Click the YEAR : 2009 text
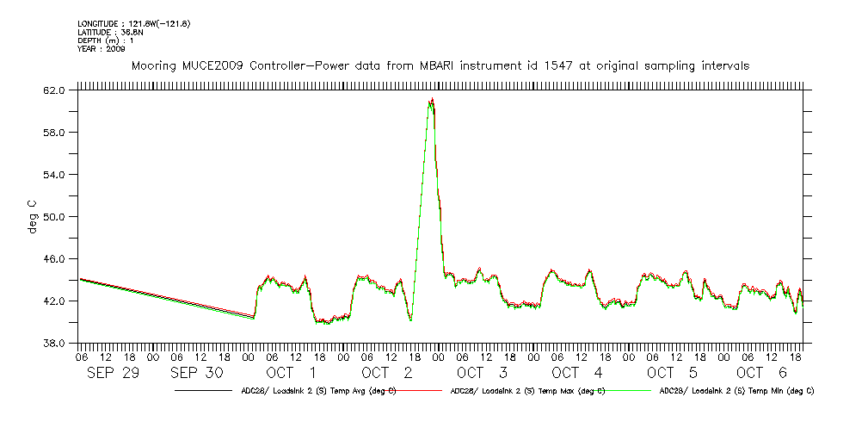 point(102,49)
